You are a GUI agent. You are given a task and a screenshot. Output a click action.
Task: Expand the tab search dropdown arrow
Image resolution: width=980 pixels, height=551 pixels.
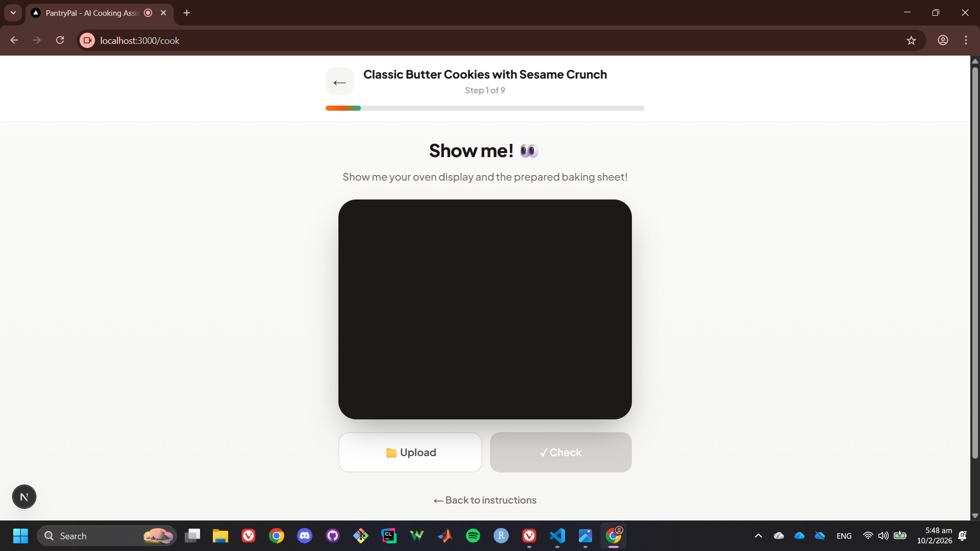(13, 13)
